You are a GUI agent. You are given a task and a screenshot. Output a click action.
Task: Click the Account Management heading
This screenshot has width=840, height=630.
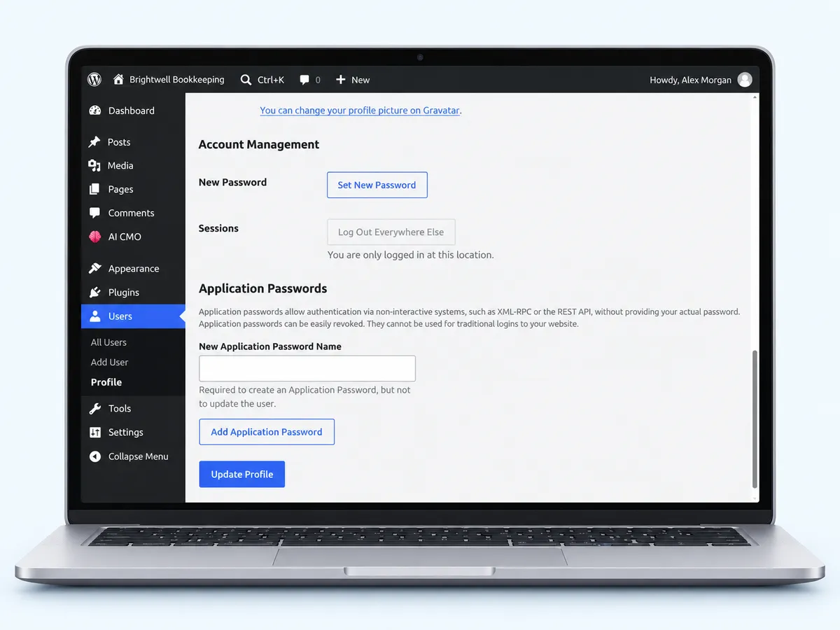[x=259, y=144]
